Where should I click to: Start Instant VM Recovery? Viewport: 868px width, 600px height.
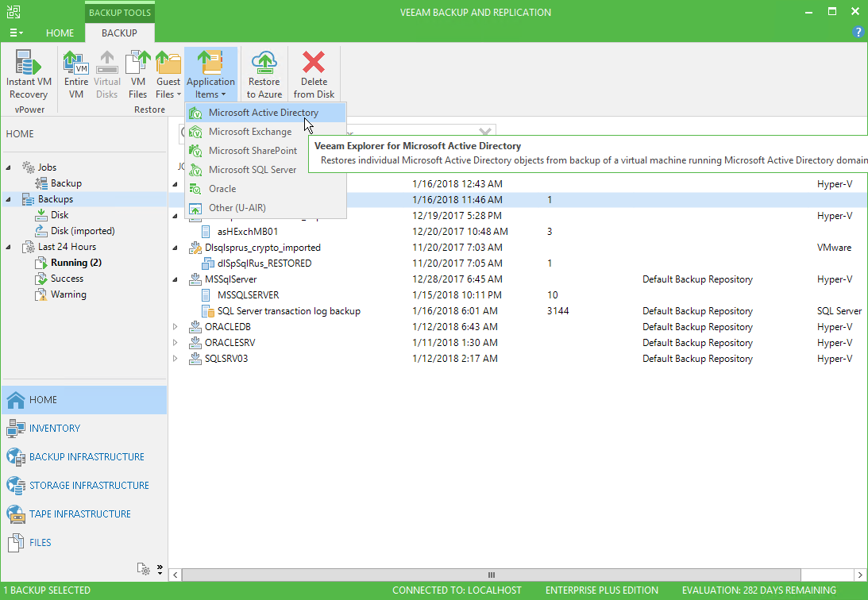[29, 75]
